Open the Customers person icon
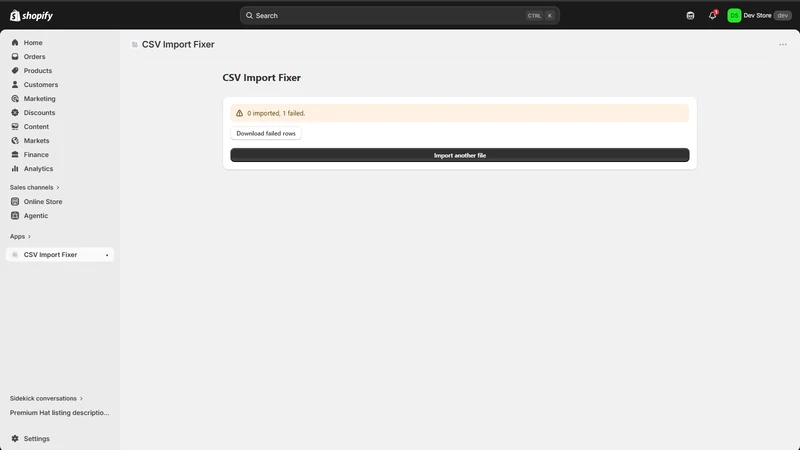The width and height of the screenshot is (800, 450). [15, 85]
